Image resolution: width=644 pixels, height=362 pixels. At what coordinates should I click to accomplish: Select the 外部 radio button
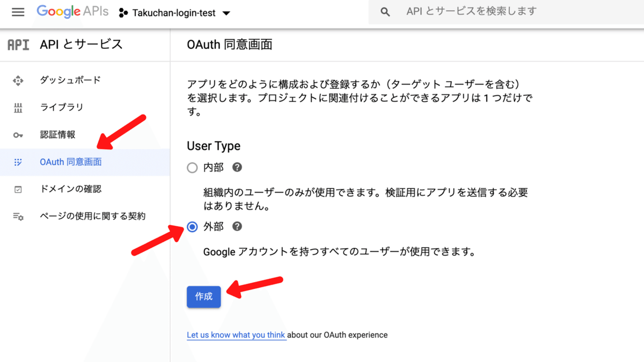192,227
